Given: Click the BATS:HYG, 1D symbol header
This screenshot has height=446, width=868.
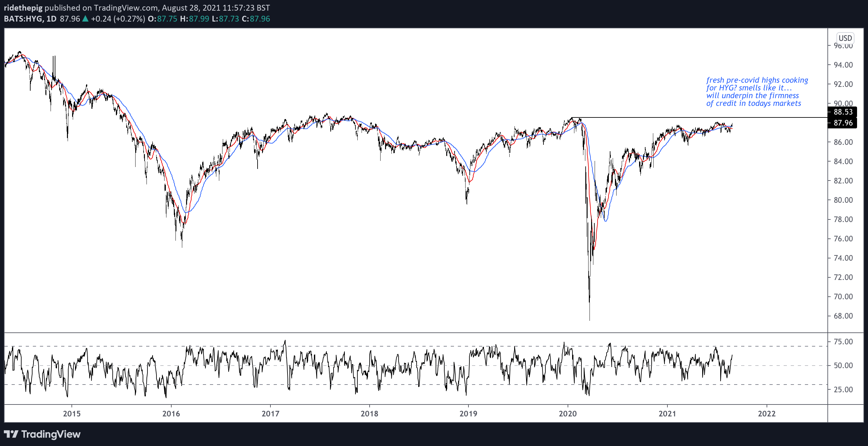Looking at the screenshot, I should click(x=30, y=19).
